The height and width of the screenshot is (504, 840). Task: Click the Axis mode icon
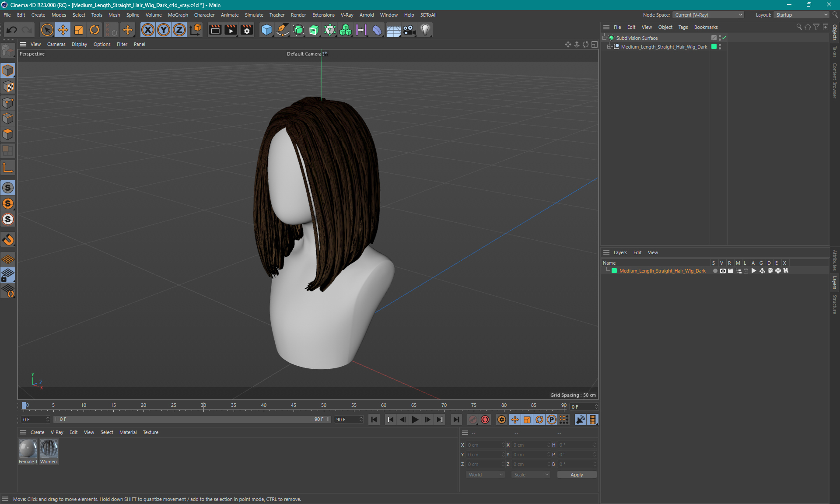click(8, 168)
